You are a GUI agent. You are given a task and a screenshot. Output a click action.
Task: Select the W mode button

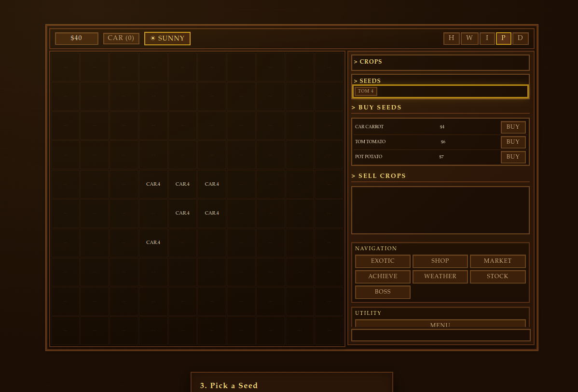pos(469,38)
